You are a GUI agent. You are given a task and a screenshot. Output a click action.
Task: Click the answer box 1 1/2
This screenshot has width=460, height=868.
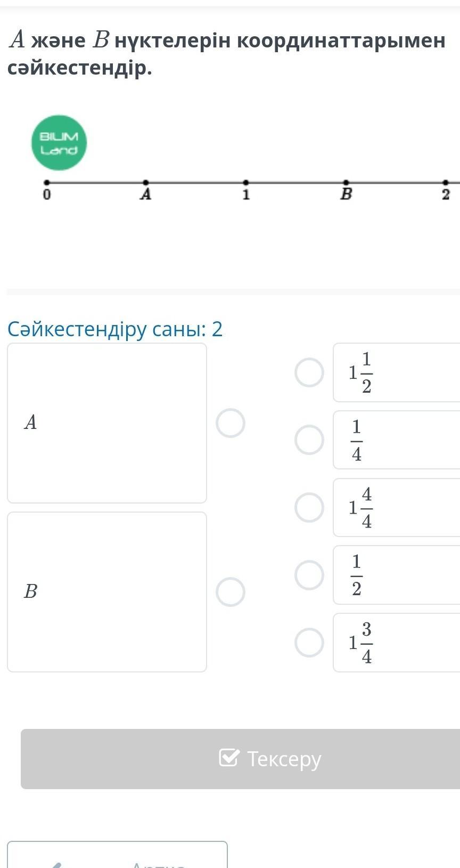click(x=397, y=372)
